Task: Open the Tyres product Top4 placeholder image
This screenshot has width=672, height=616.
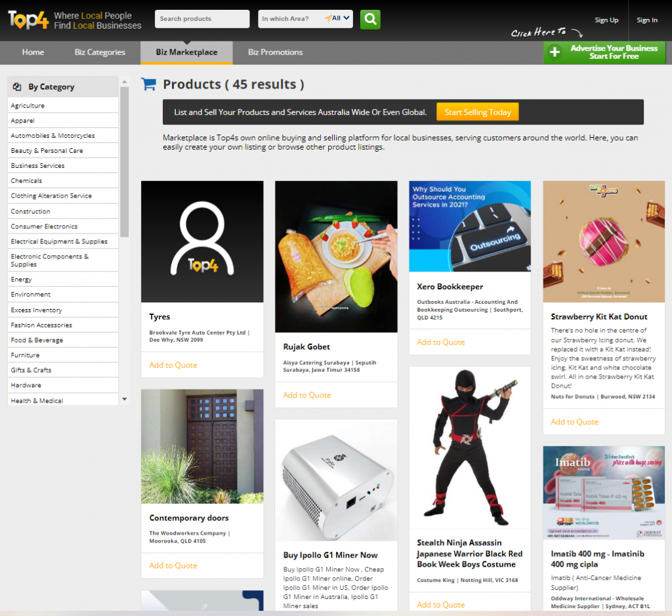Action: click(202, 241)
